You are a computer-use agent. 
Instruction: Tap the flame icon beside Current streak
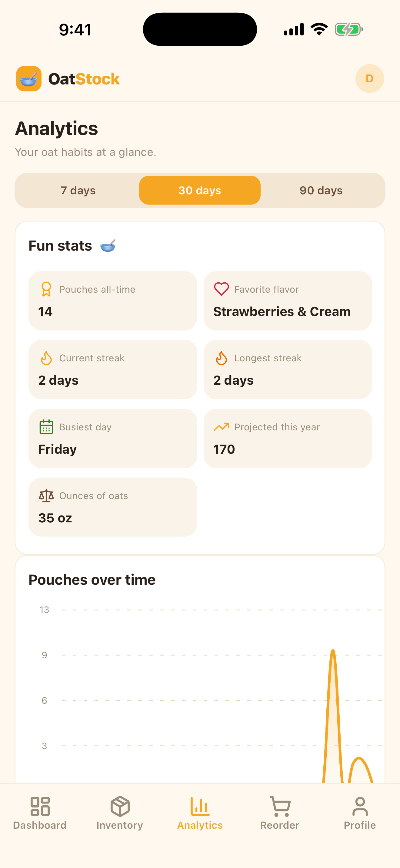tap(46, 358)
